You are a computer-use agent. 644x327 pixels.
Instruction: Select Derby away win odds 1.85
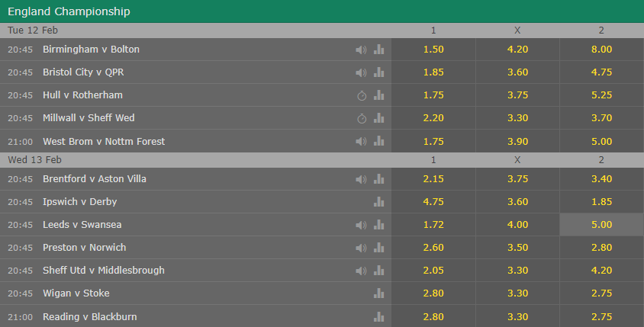[602, 201]
